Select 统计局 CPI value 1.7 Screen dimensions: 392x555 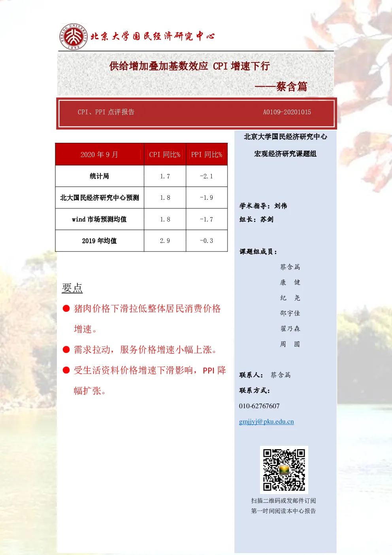(165, 176)
